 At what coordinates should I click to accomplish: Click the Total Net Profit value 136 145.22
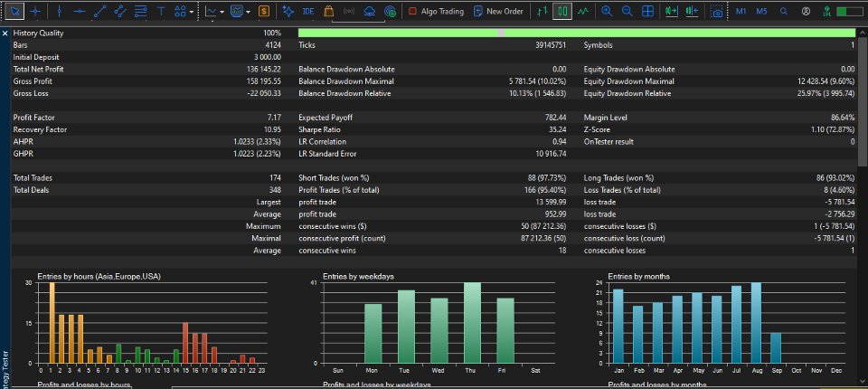coord(263,70)
